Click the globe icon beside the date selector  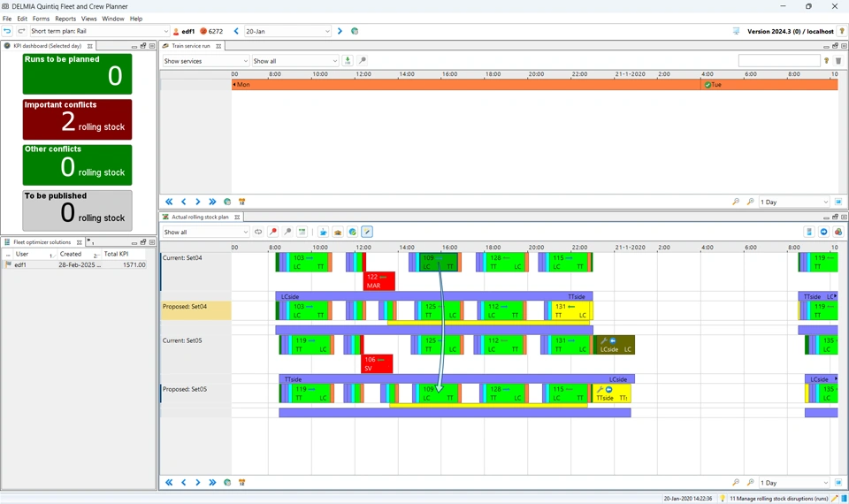coord(355,32)
